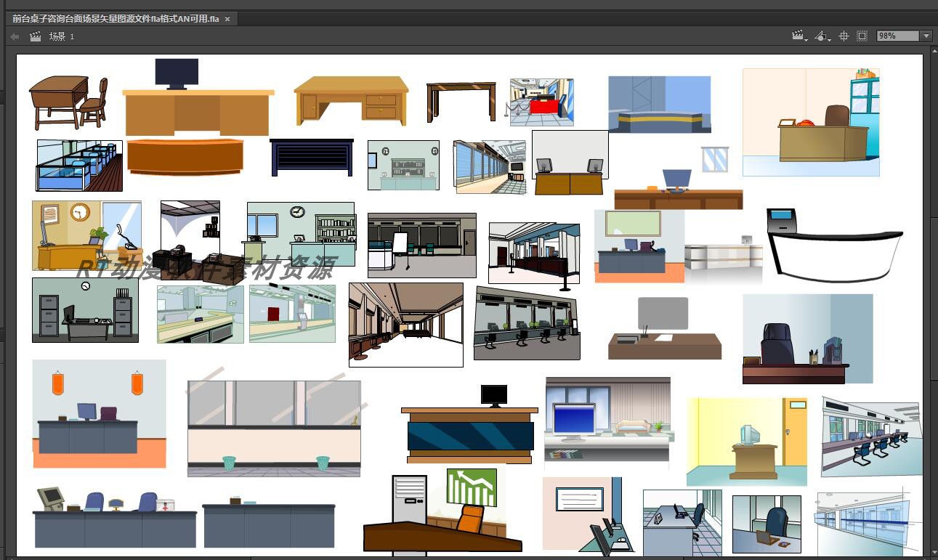The height and width of the screenshot is (560, 938).
Task: Click the scene clapperboard icon beside 场景 1
Action: pyautogui.click(x=35, y=36)
